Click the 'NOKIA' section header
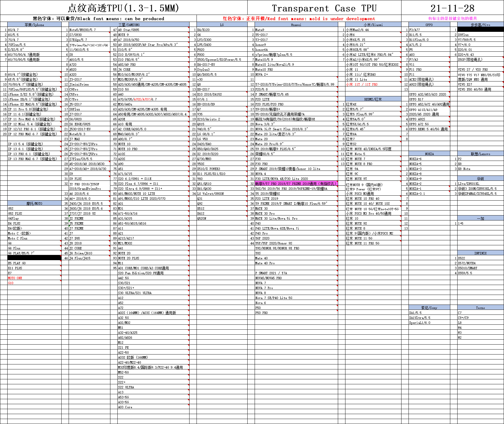Screen dimensions: 504x424 (429, 154)
